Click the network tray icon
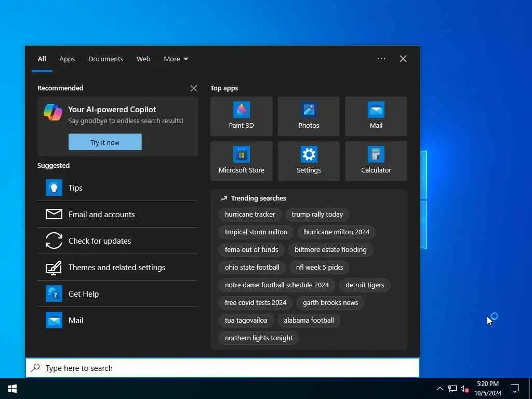This screenshot has height=399, width=532. coord(453,389)
